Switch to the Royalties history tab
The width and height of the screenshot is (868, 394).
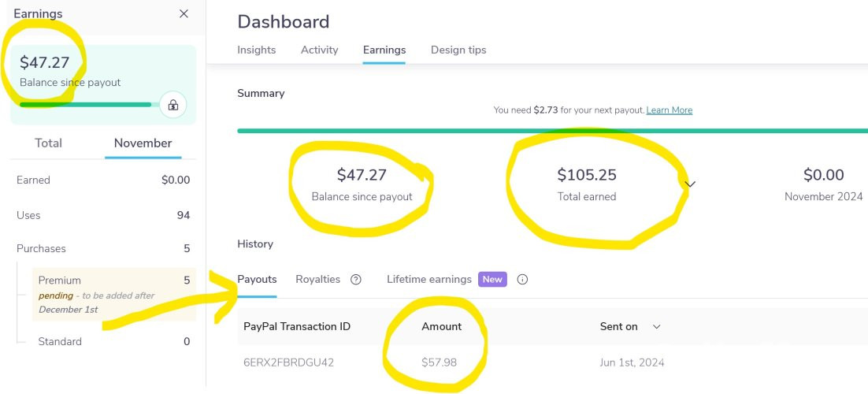317,279
